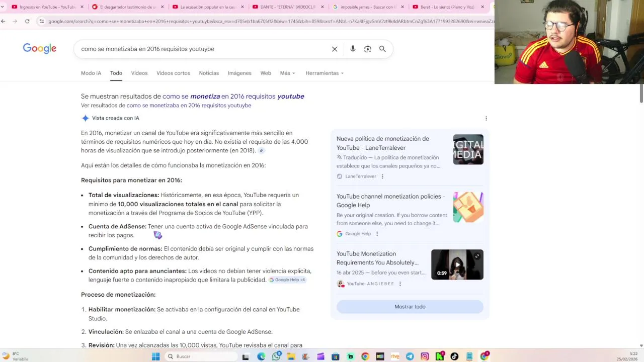Open the weather widget showing 8°C
Image resolution: width=644 pixels, height=362 pixels.
point(15,356)
